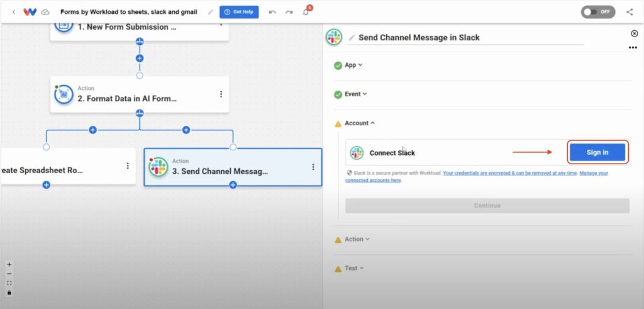
Task: Expand the App section
Action: tap(353, 65)
